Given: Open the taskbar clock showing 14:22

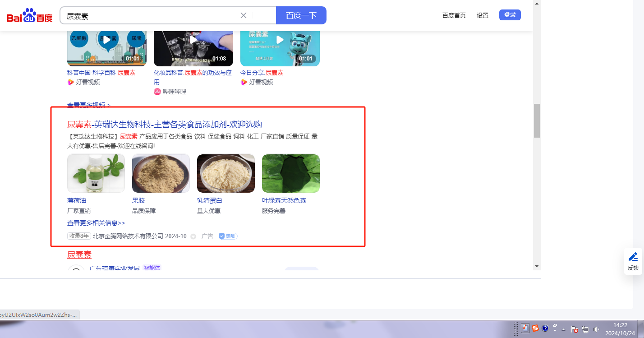Looking at the screenshot, I should (620, 329).
